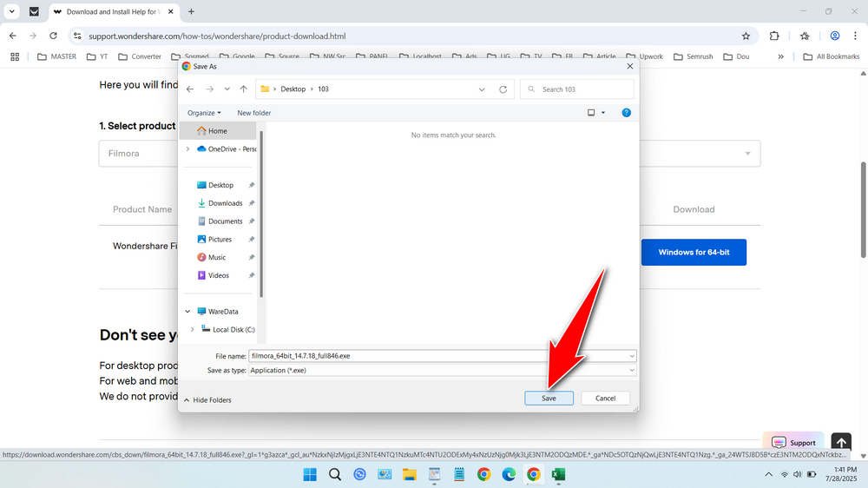Screen dimensions: 868x488
Task: Open Upwork bookmarks folder
Action: click(644, 56)
